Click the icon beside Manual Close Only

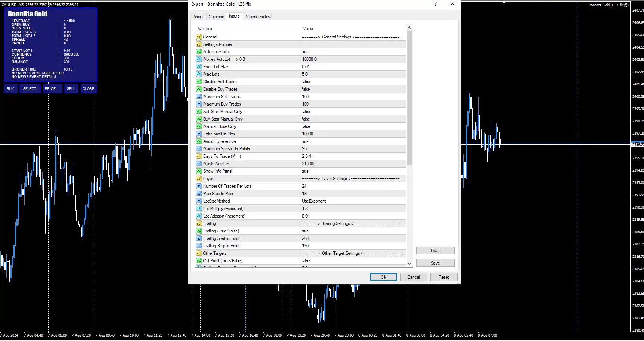tap(199, 126)
